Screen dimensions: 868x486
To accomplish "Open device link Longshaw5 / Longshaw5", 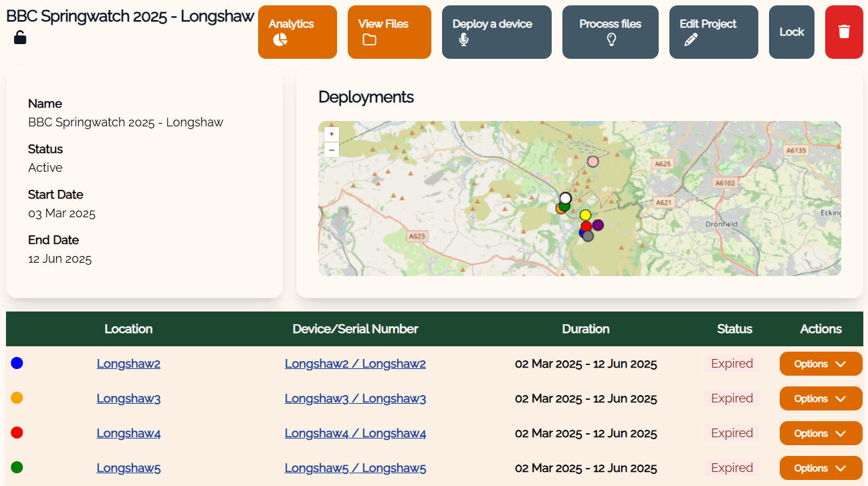I will pos(355,468).
